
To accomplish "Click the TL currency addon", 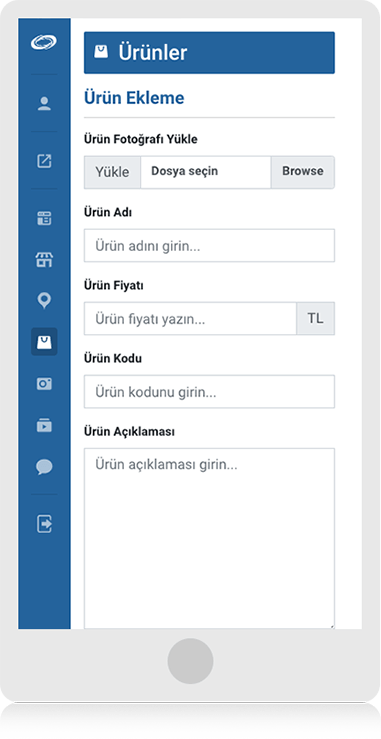I will (x=315, y=319).
